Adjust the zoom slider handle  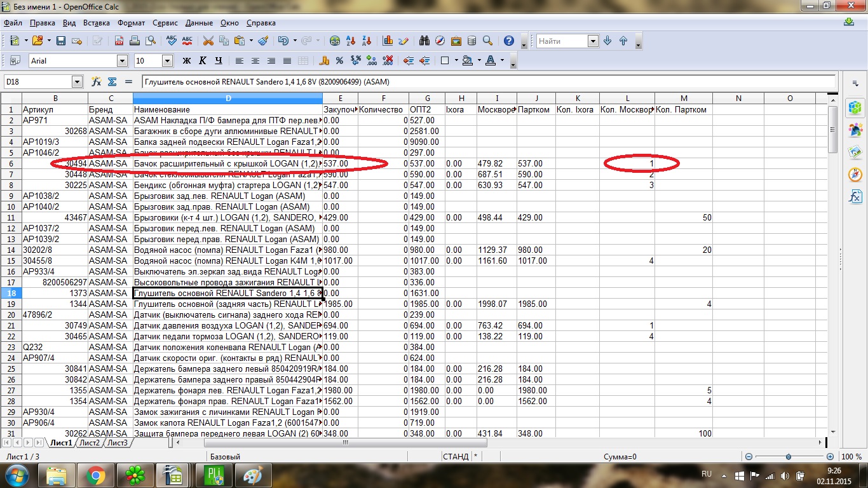coord(789,457)
